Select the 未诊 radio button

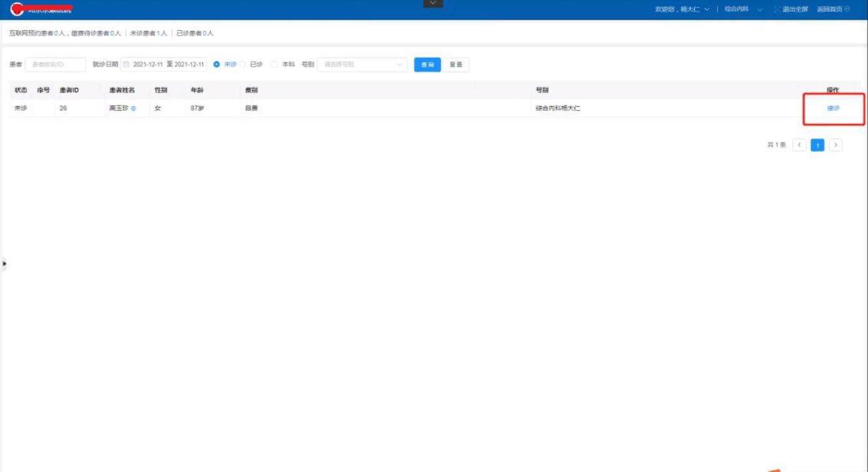click(217, 64)
